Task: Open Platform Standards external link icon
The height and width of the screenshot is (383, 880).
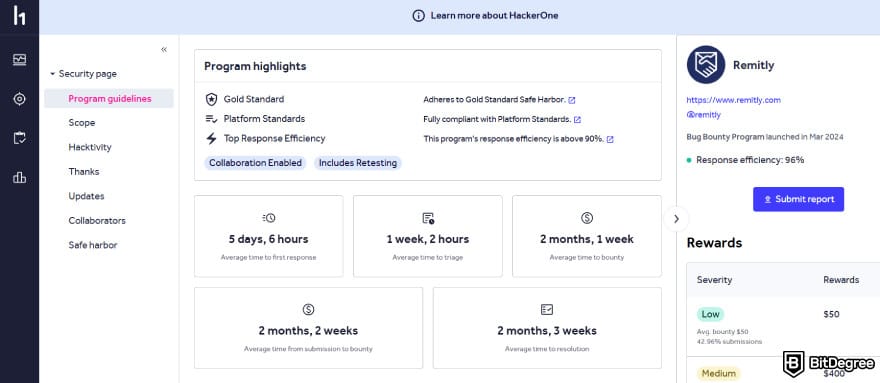Action: point(578,120)
